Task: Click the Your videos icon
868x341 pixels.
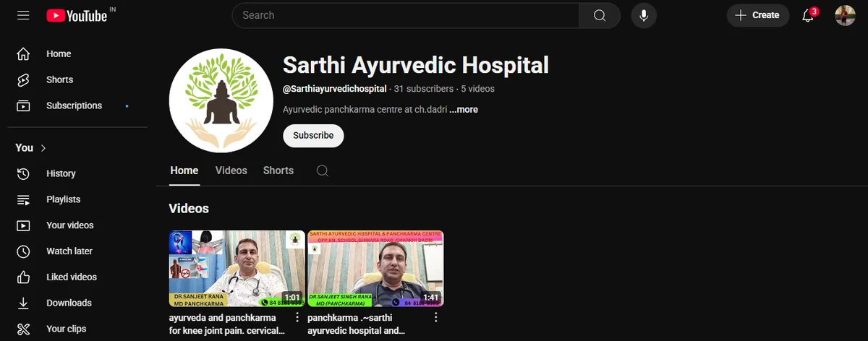Action: (23, 226)
